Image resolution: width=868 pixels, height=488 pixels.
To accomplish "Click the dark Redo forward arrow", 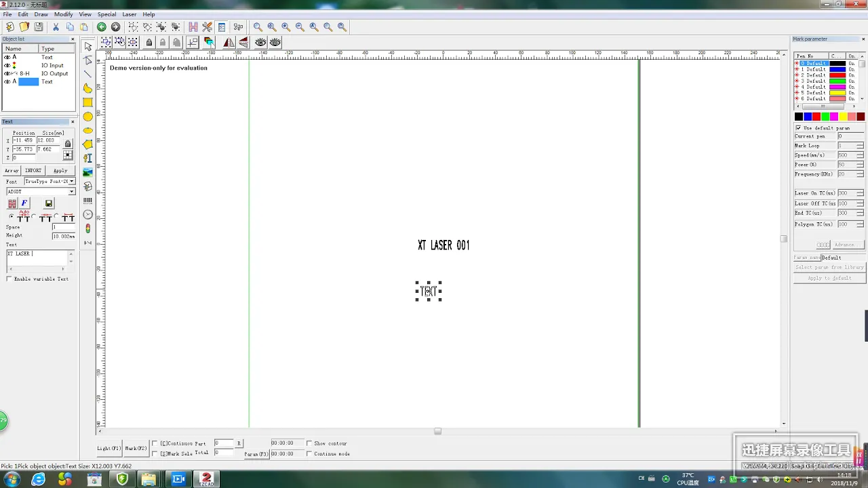I will [x=116, y=27].
